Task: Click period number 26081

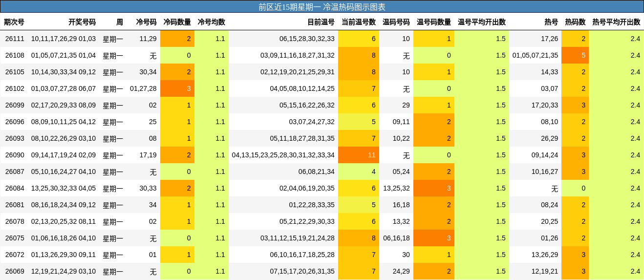Action: [x=15, y=205]
